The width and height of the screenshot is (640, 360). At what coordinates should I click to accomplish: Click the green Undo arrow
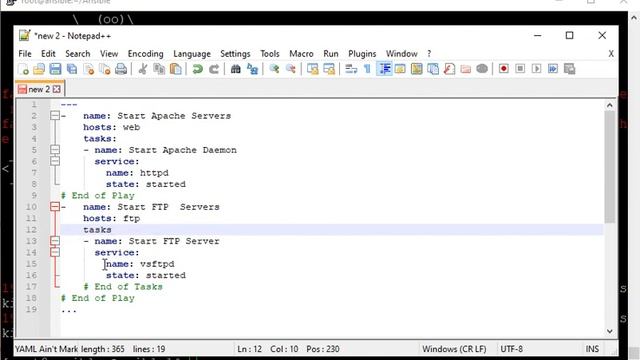coord(198,69)
